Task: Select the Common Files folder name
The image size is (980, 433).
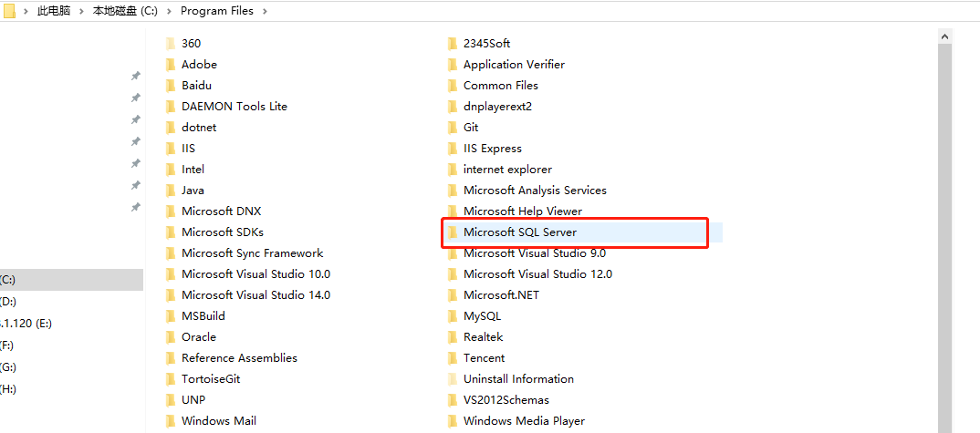Action: [x=501, y=86]
